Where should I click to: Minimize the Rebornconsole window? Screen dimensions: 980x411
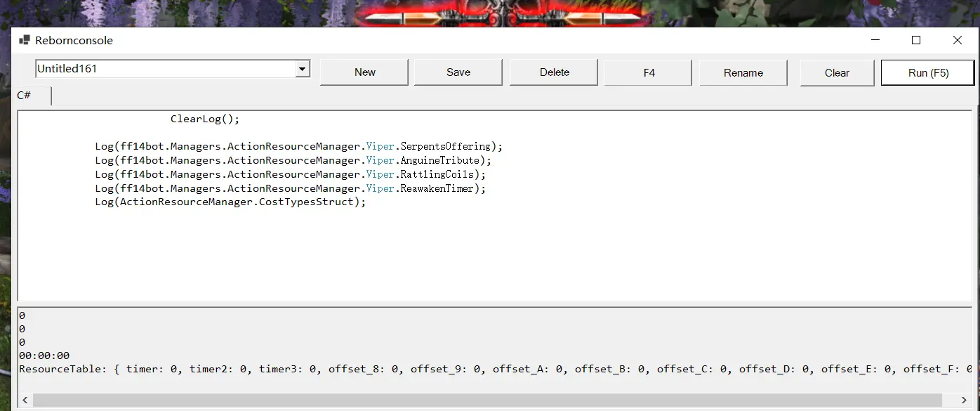tap(874, 41)
